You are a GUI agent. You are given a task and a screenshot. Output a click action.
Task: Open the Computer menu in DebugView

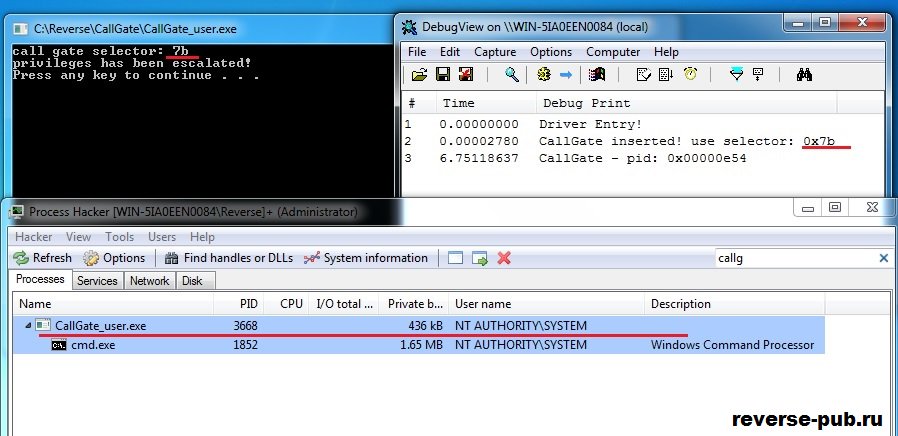pos(613,52)
